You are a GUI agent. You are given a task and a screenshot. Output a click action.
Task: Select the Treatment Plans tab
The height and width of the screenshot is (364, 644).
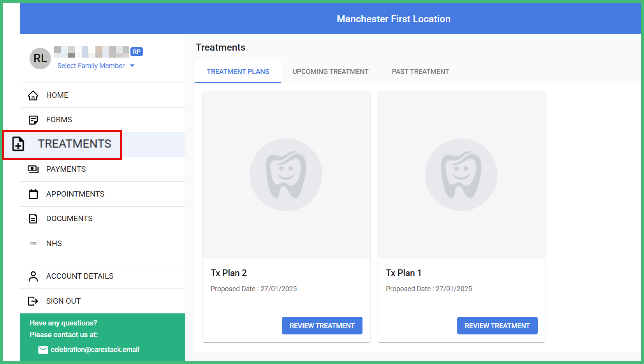(238, 71)
